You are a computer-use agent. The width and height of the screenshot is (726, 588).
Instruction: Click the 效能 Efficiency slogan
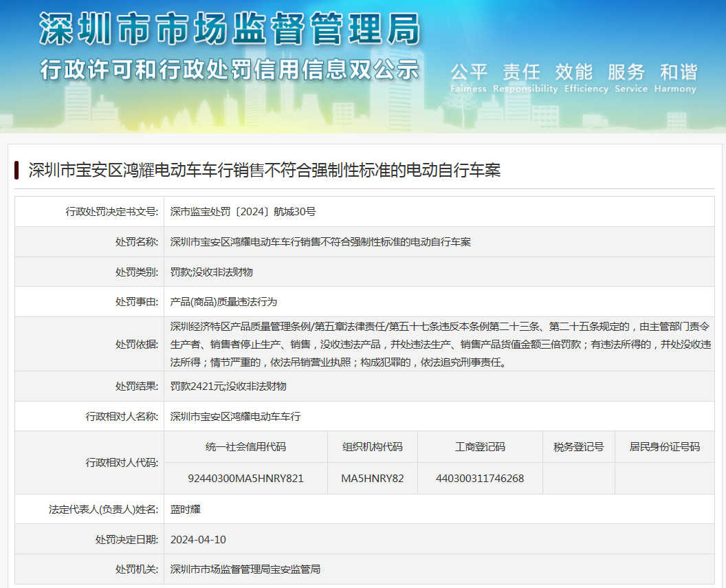pos(586,78)
